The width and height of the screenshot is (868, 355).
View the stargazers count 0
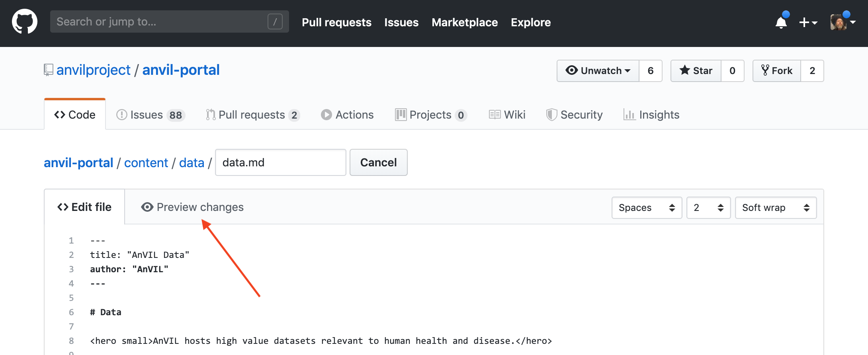[733, 71]
